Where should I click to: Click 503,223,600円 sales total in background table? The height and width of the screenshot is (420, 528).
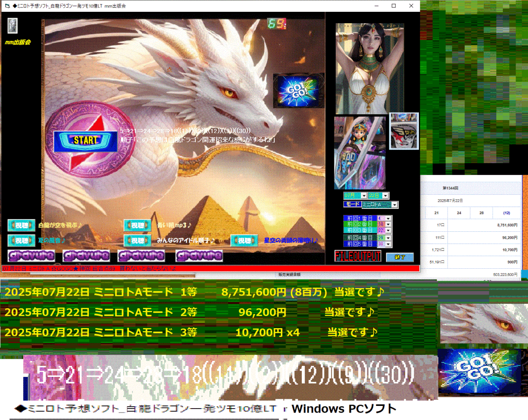click(505, 274)
